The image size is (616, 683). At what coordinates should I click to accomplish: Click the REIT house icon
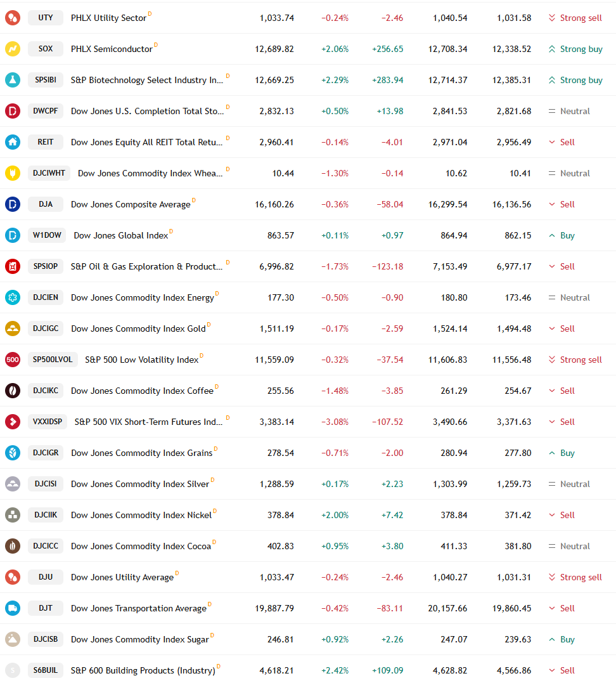point(13,142)
